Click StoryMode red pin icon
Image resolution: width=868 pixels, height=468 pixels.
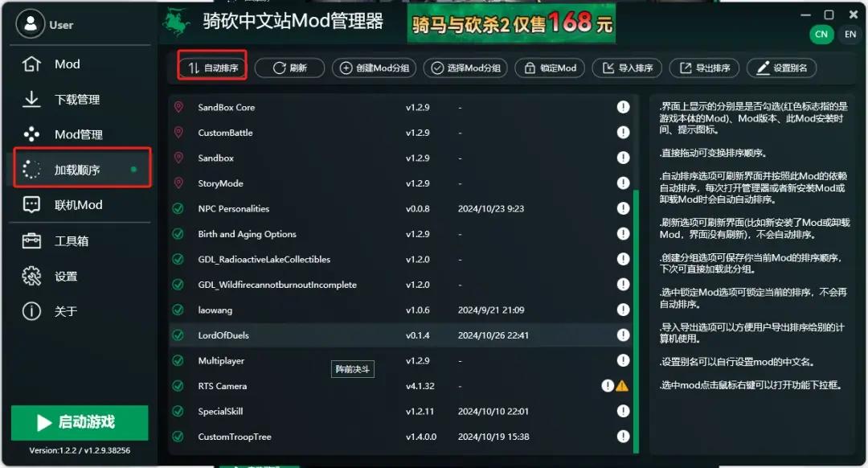178,183
